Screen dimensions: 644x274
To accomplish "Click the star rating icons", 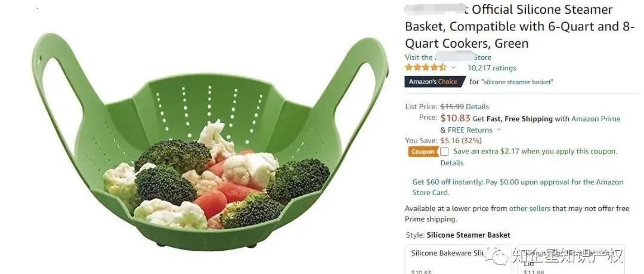I will tap(426, 67).
